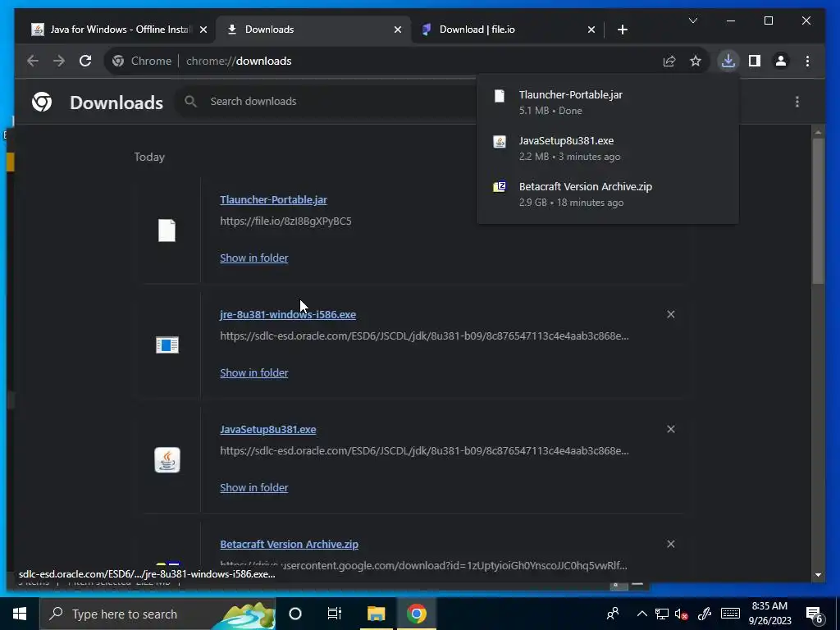Image resolution: width=840 pixels, height=630 pixels.
Task: Open JavaSetup8u381.exe link in the list
Action: [x=268, y=430]
